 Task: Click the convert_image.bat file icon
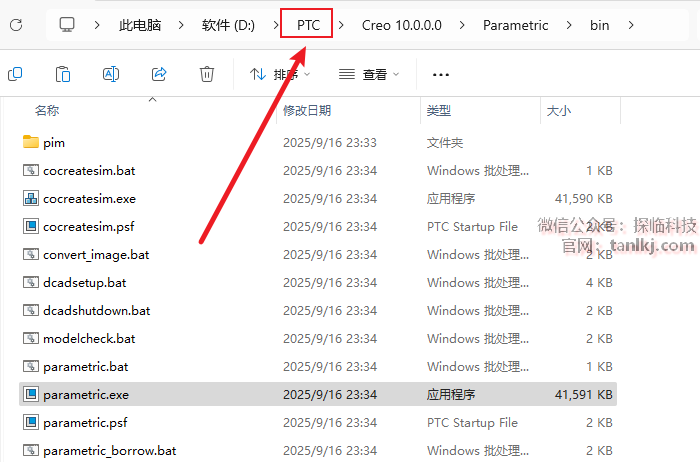pos(31,254)
